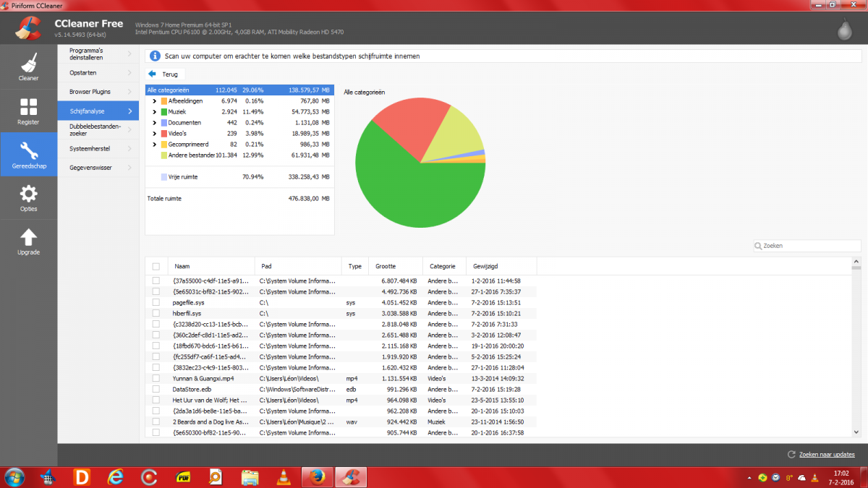868x488 pixels.
Task: Select the Alle categorieën summary row
Action: click(239, 90)
